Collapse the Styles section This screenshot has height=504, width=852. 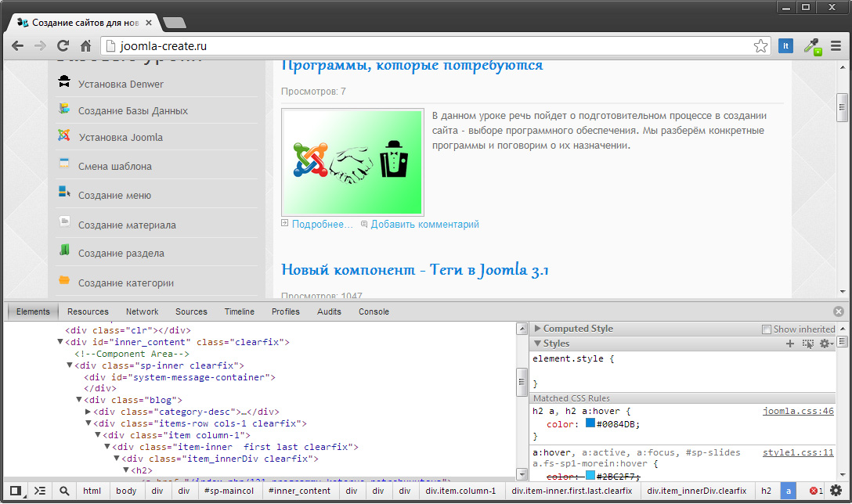click(537, 344)
